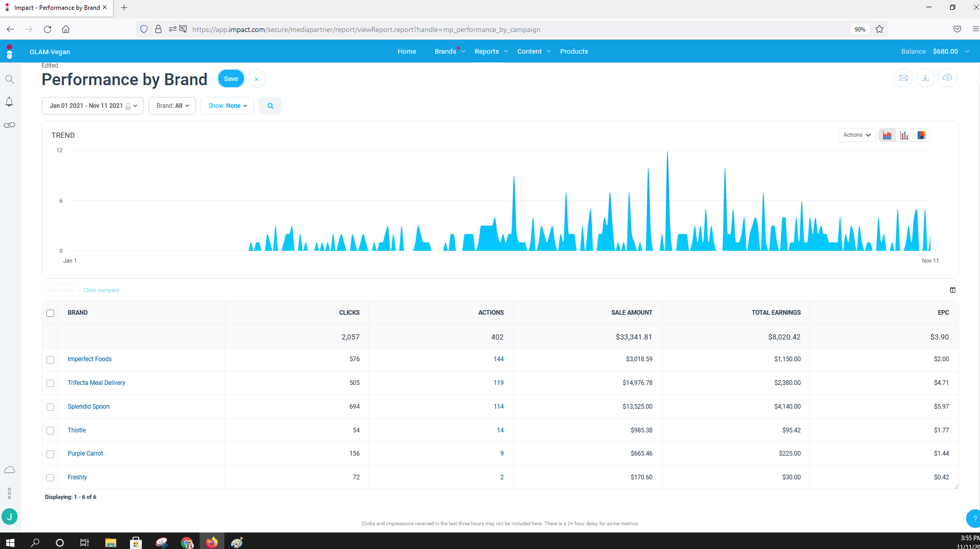Toggle the select-all brands checkbox
980x549 pixels.
coord(50,313)
